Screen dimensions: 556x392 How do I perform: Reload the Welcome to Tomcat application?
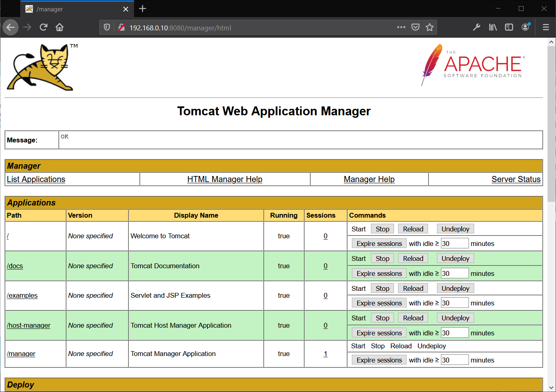coord(413,229)
